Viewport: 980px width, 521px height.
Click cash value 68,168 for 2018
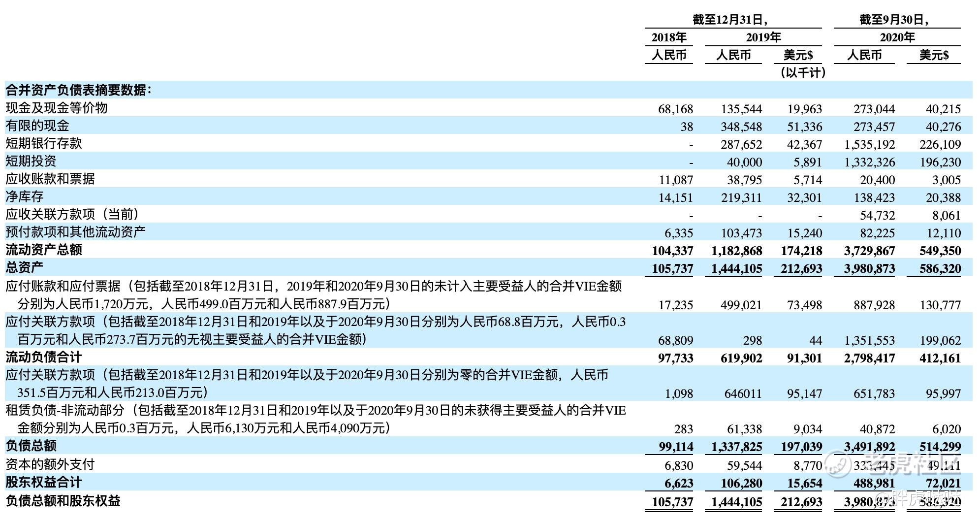click(675, 109)
